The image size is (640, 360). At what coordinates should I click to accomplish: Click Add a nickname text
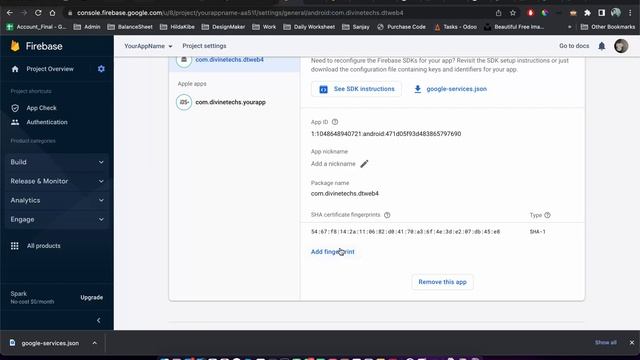coord(333,164)
